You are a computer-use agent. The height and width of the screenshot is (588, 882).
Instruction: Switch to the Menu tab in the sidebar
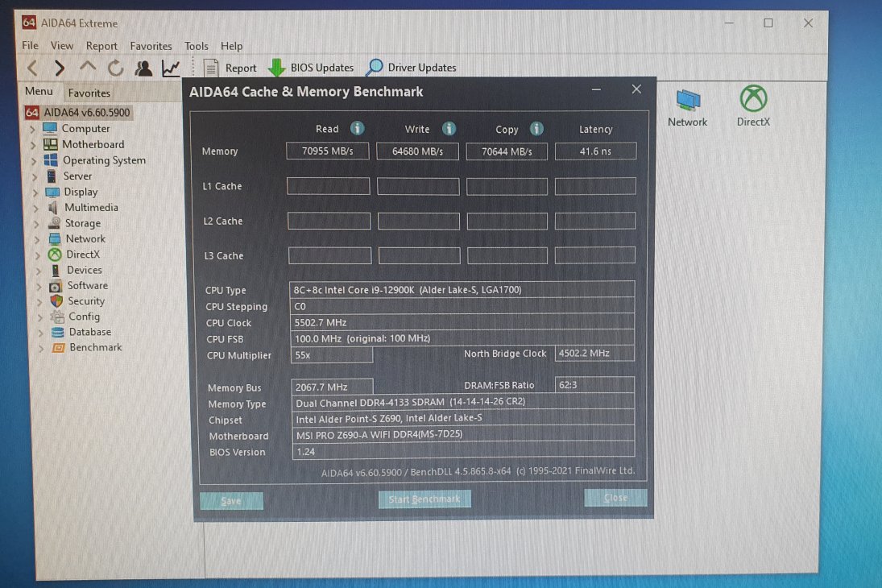pos(39,91)
